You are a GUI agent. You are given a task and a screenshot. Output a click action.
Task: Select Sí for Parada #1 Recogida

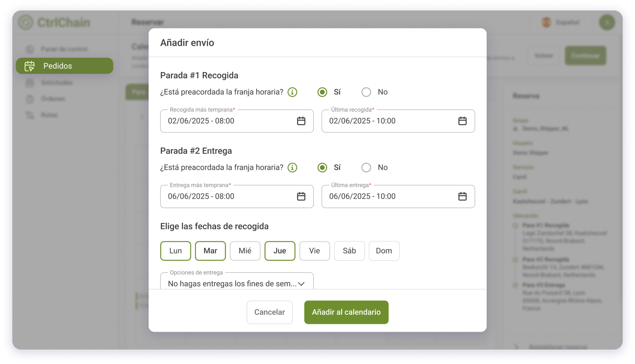tap(322, 92)
